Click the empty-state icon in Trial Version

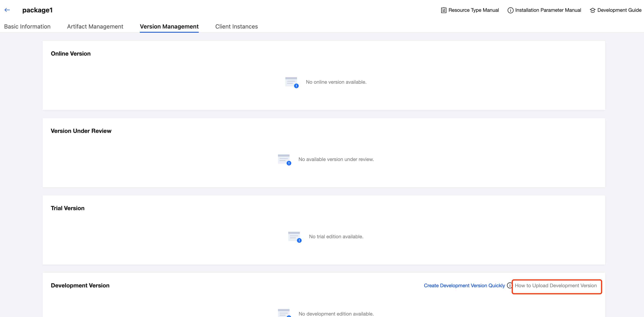294,237
